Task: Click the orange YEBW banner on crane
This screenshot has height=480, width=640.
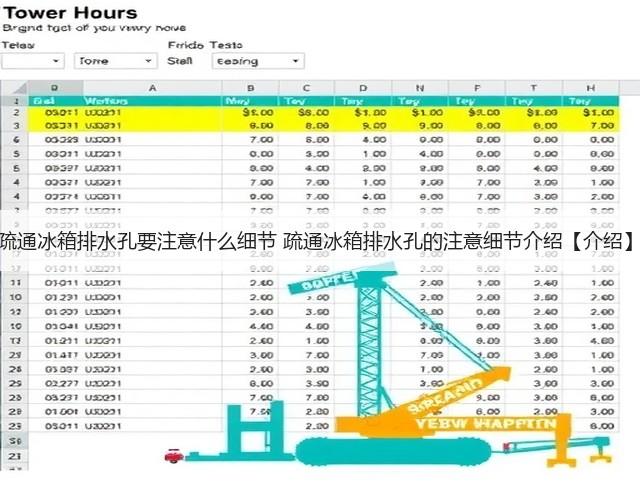Action: point(486,424)
